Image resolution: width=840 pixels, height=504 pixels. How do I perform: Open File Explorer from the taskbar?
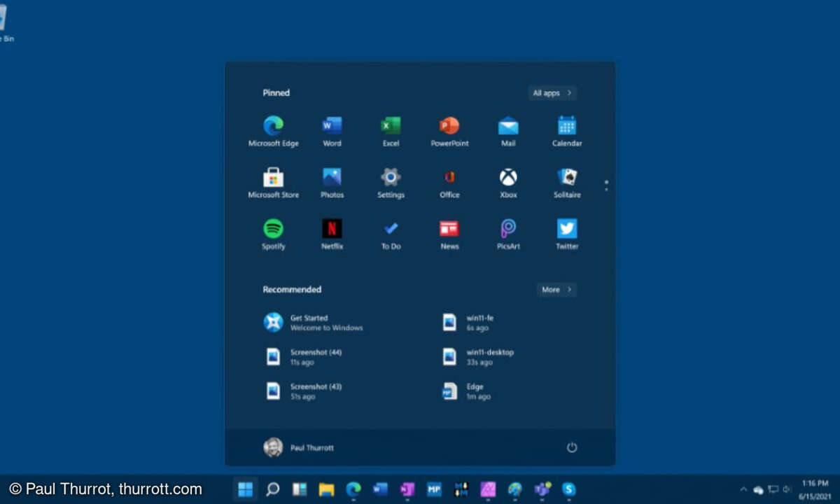(326, 489)
